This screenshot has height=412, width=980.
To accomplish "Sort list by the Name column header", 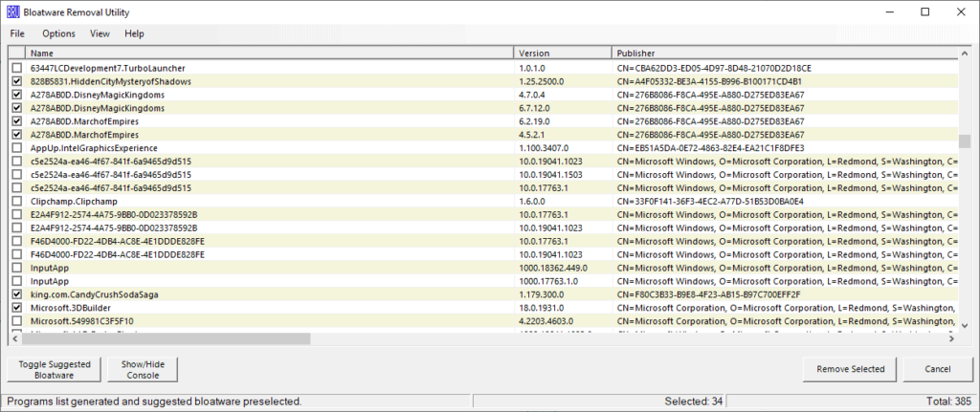I will pyautogui.click(x=268, y=54).
